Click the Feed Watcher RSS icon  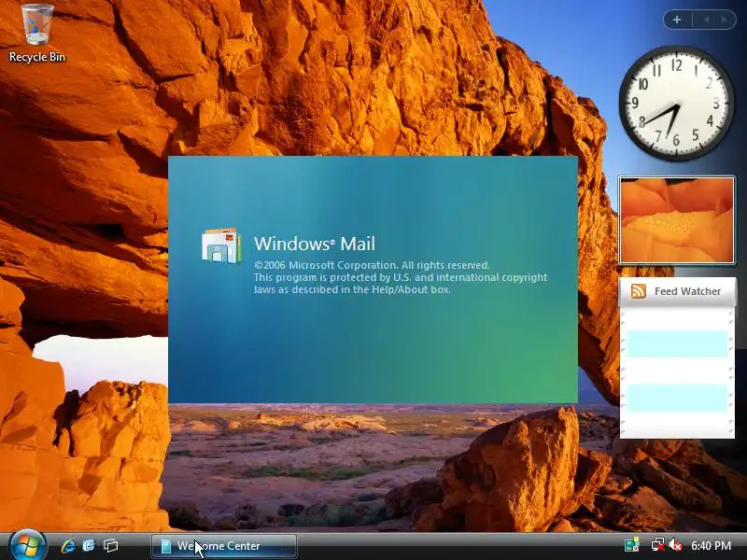coord(639,291)
